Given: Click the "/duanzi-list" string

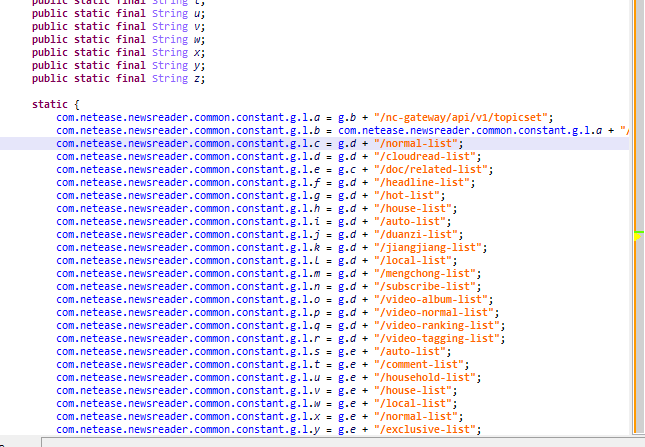Looking at the screenshot, I should [416, 235].
